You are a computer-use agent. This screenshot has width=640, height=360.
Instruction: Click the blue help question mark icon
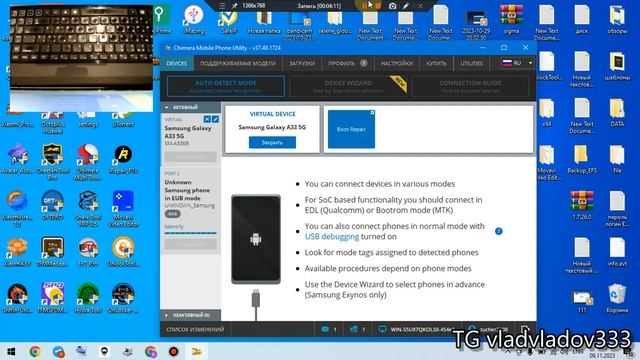498,231
